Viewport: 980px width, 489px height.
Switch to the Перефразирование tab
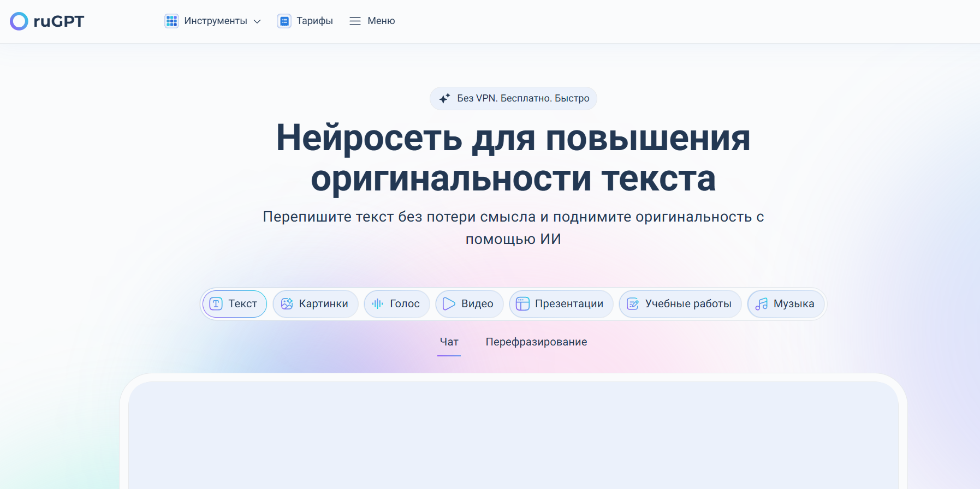tap(536, 342)
